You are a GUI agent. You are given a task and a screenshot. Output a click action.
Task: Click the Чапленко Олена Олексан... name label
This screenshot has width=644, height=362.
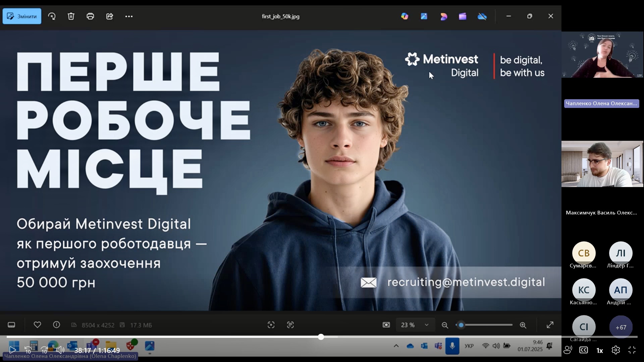click(x=601, y=104)
